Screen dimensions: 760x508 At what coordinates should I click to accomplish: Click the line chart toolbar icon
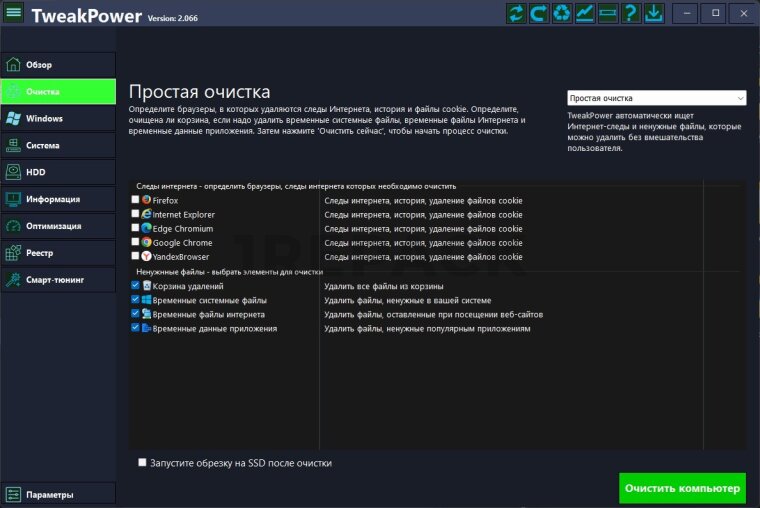pos(585,13)
